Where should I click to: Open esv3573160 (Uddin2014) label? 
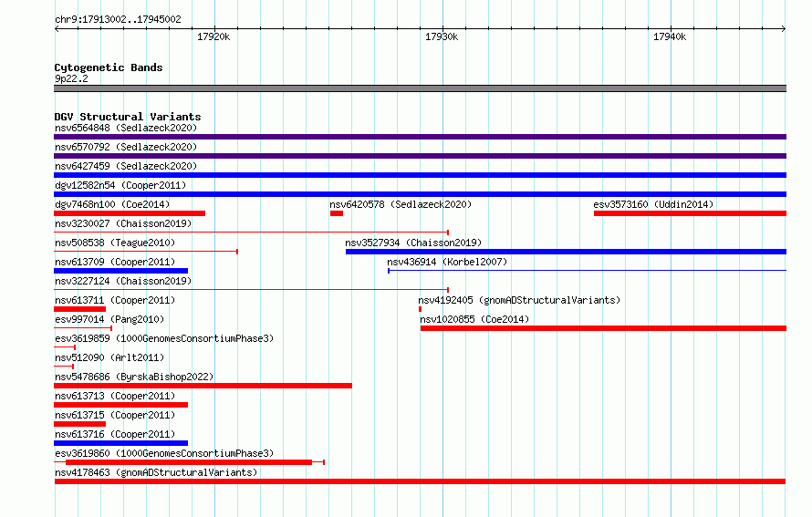[653, 204]
